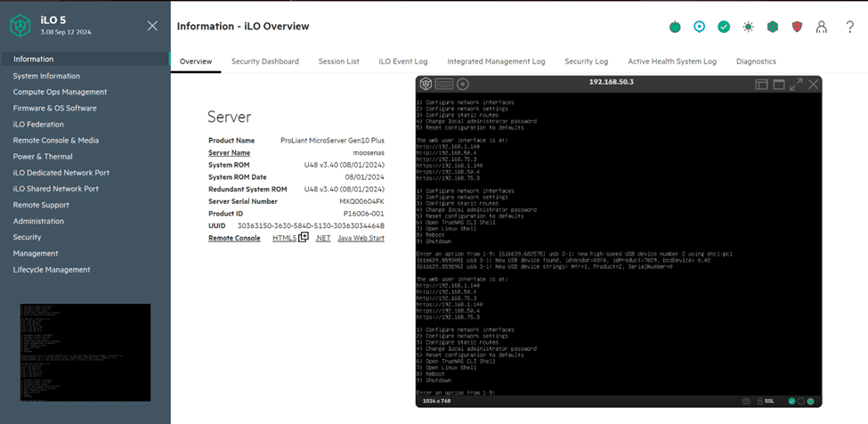The height and width of the screenshot is (424, 868).
Task: Click the Remote Console link
Action: (234, 238)
